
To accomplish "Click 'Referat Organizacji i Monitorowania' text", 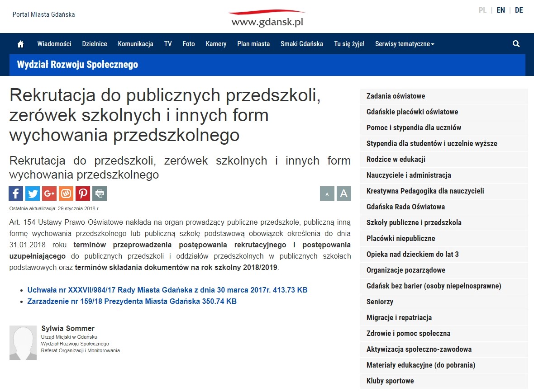I will (81, 350).
